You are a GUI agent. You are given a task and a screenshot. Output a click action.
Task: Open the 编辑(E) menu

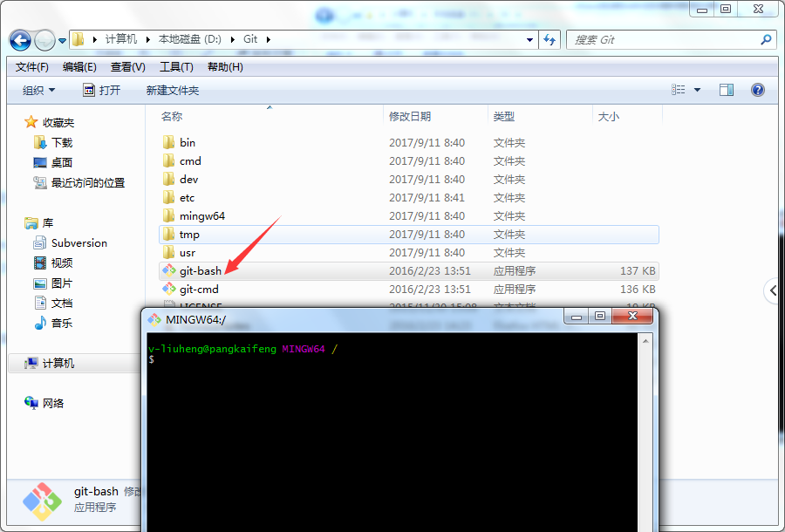(x=79, y=67)
